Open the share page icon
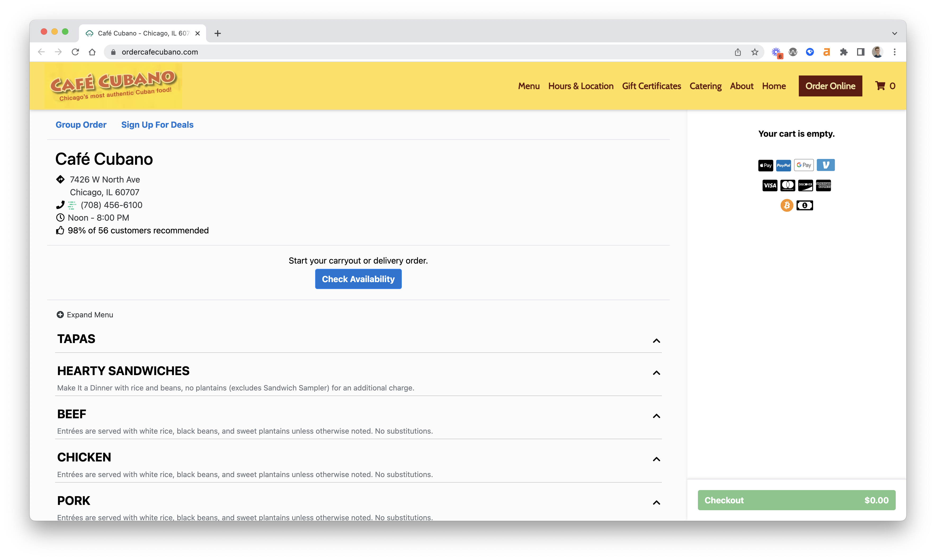This screenshot has height=560, width=936. (738, 52)
